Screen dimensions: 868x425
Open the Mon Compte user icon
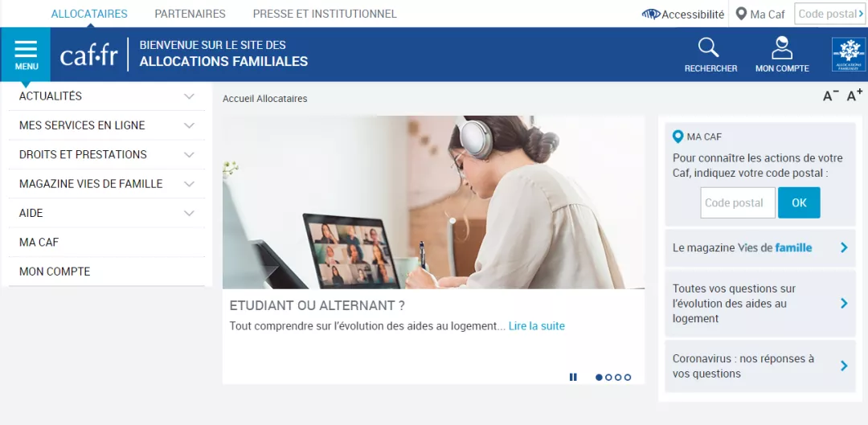[x=782, y=47]
